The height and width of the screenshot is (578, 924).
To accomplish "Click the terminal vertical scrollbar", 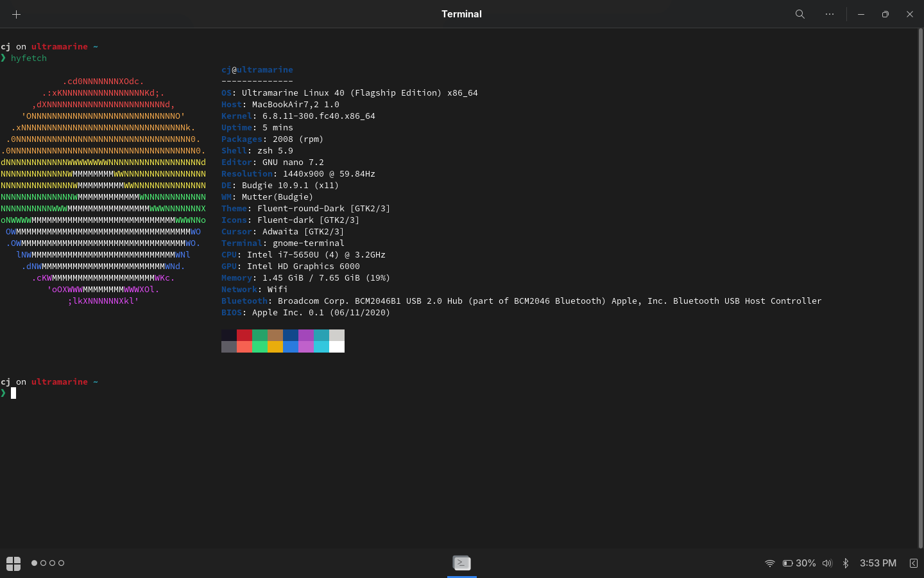I will [x=920, y=288].
